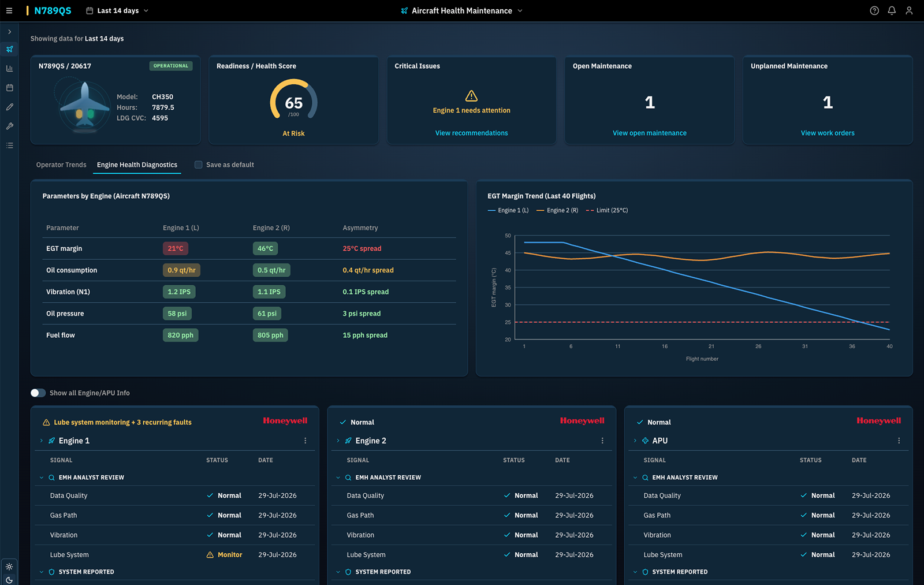Click the APU fan icon
Viewport: 924px width, 585px height.
pos(645,441)
